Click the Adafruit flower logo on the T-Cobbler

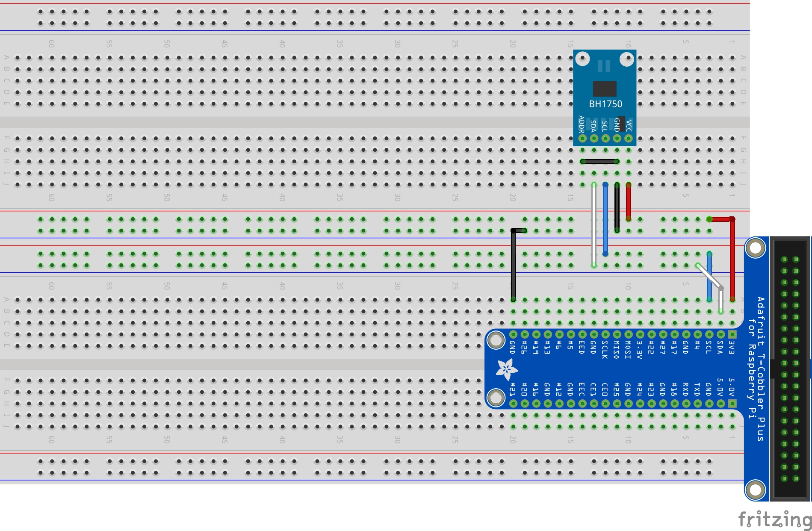(x=506, y=369)
